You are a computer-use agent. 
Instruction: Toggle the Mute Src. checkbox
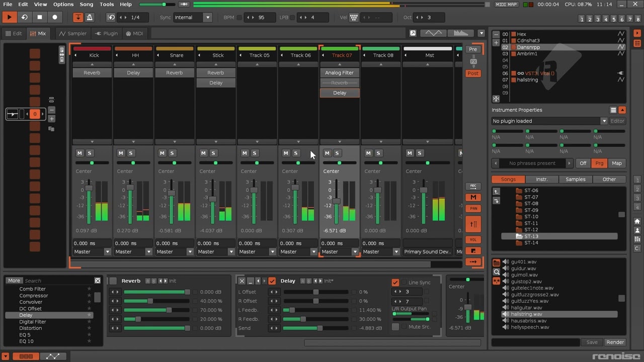[395, 327]
